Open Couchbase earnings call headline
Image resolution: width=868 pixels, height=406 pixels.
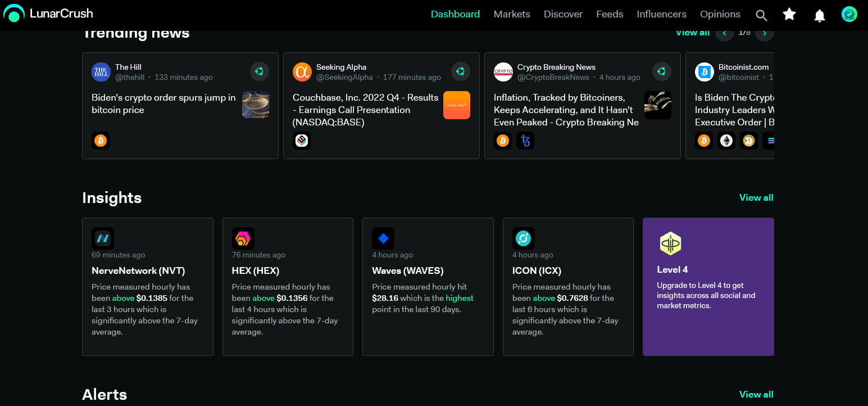pyautogui.click(x=366, y=110)
